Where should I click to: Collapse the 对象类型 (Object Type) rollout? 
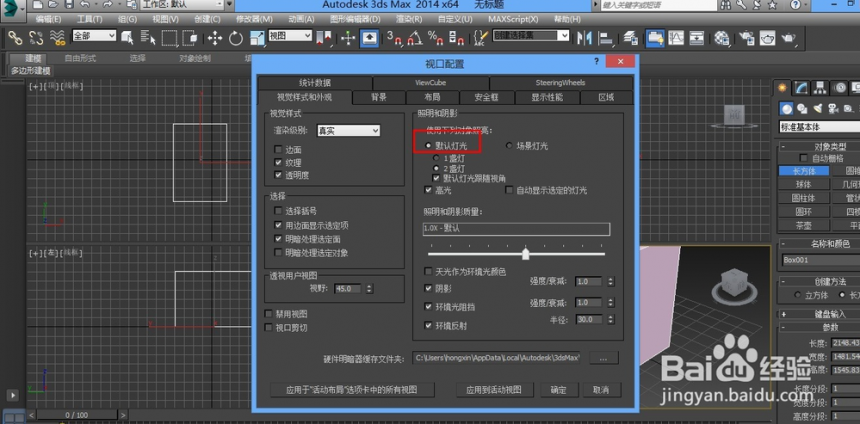(783, 146)
